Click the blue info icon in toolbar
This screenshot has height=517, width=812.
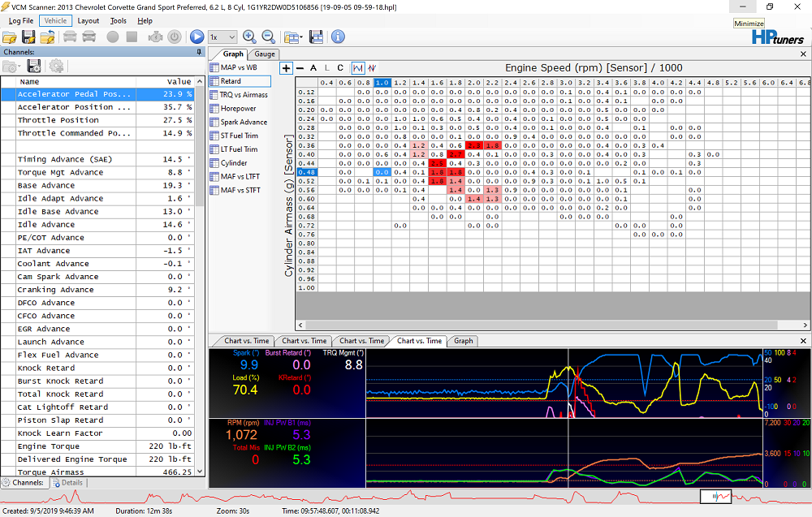tap(338, 37)
